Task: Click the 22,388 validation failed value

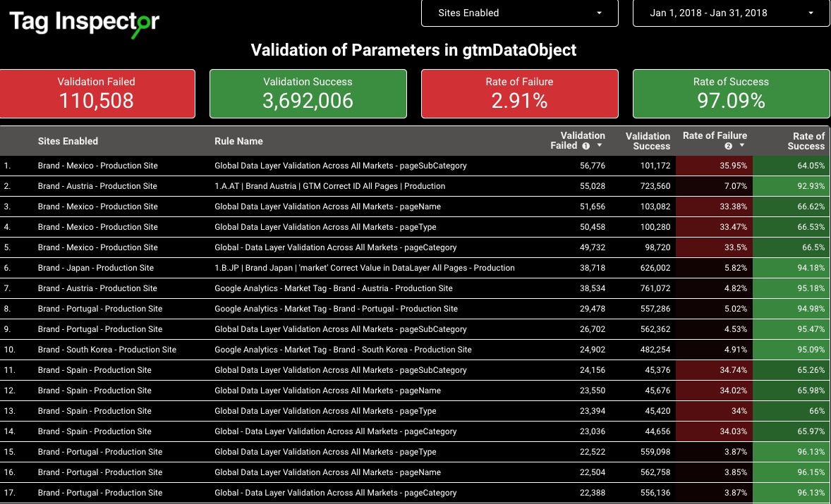Action: pos(593,492)
